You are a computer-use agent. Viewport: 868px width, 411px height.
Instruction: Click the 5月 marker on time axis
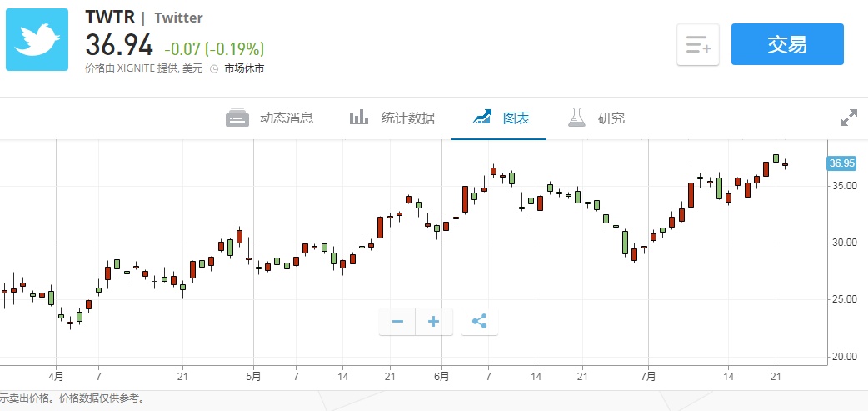click(x=253, y=377)
